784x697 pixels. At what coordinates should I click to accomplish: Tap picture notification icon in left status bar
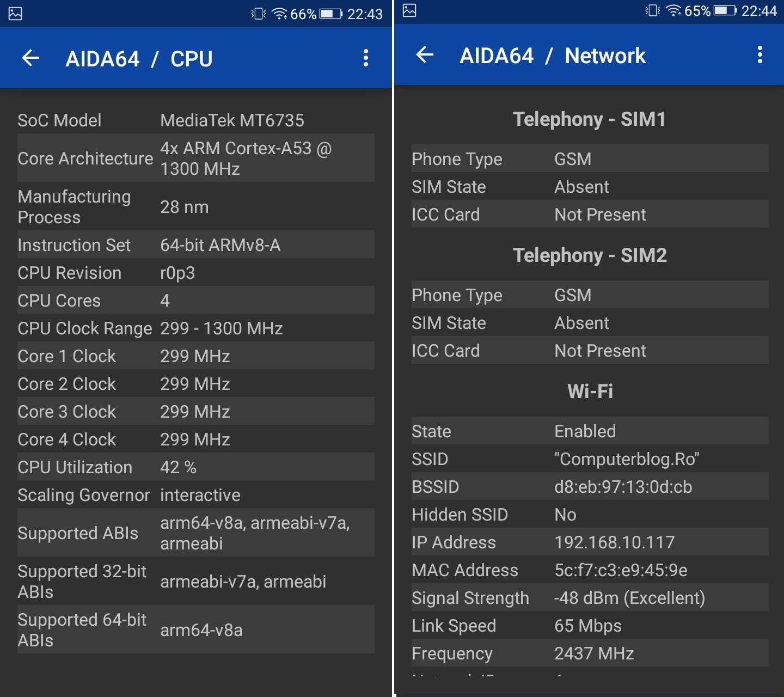[x=15, y=14]
